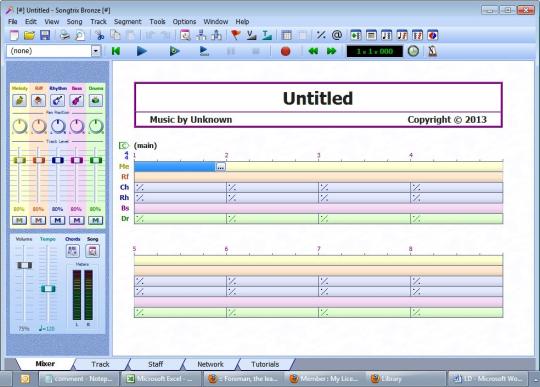This screenshot has width=540, height=387.
Task: Switch to the Network tab
Action: tap(210, 364)
